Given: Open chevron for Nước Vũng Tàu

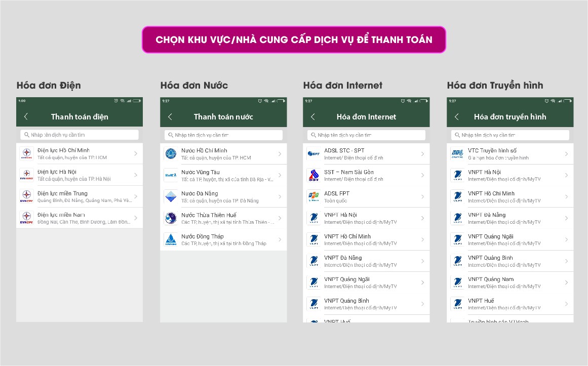Looking at the screenshot, I should click(x=280, y=175).
